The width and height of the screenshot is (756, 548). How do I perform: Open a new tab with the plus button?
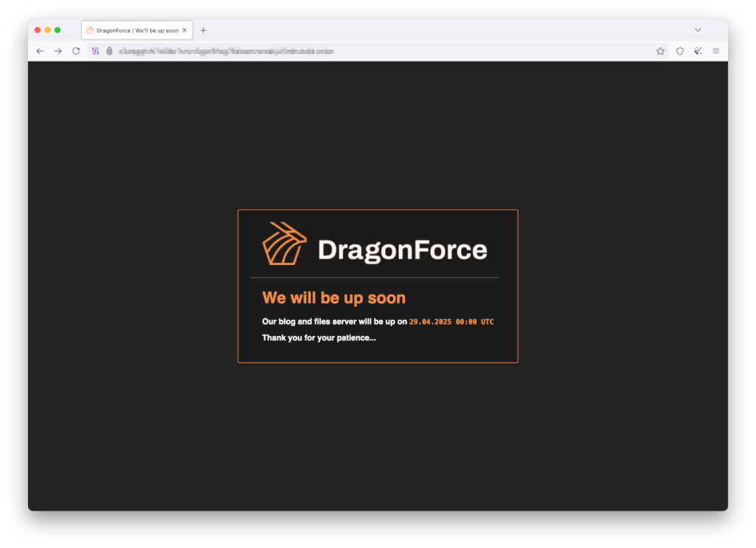pos(203,30)
